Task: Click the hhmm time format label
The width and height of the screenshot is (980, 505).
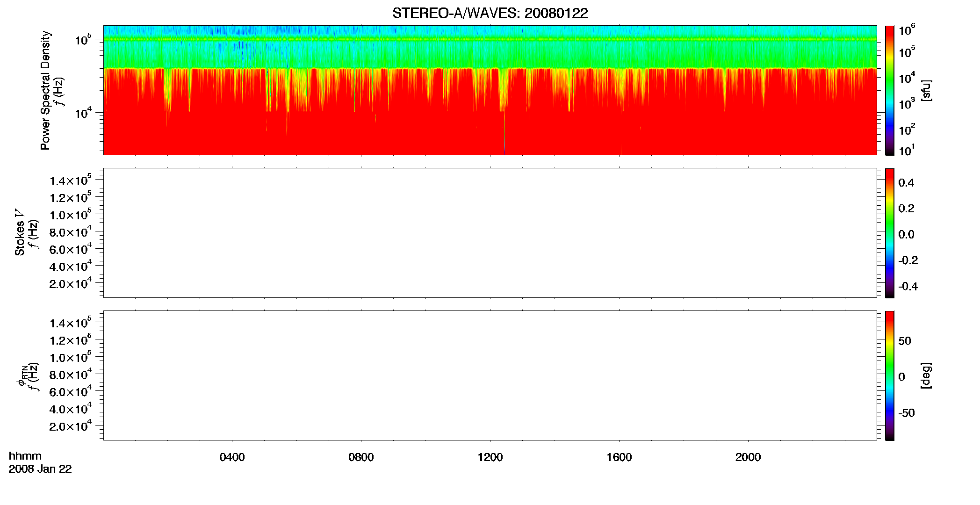Action: click(x=25, y=456)
